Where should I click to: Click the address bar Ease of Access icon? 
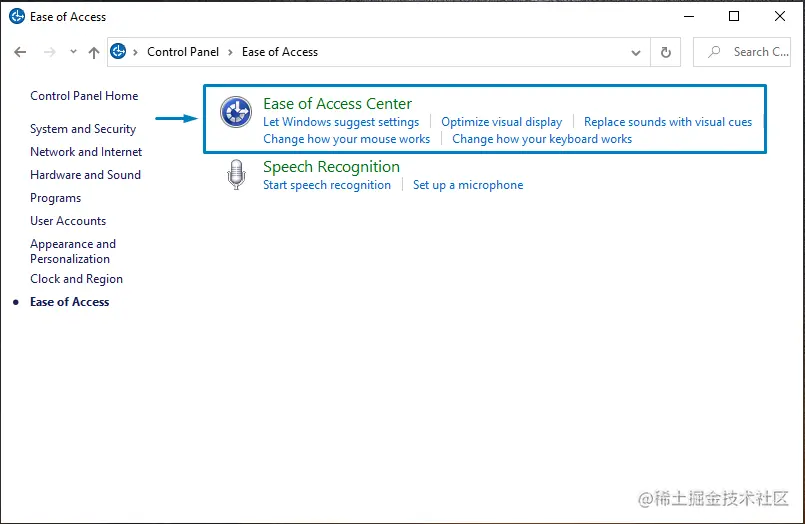pyautogui.click(x=118, y=51)
